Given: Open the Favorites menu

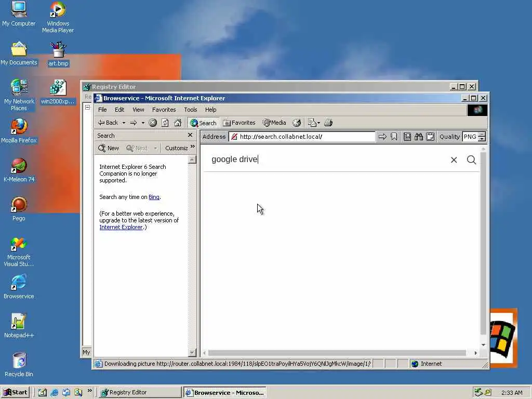Looking at the screenshot, I should coord(164,110).
